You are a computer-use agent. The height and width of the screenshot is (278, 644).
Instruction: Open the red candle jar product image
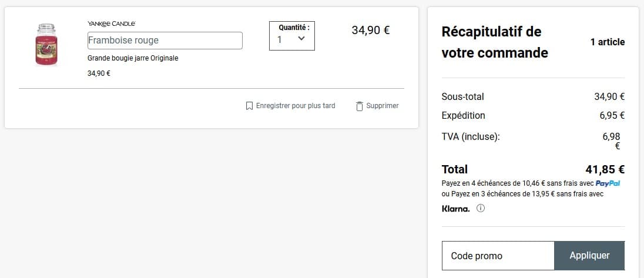click(x=46, y=45)
